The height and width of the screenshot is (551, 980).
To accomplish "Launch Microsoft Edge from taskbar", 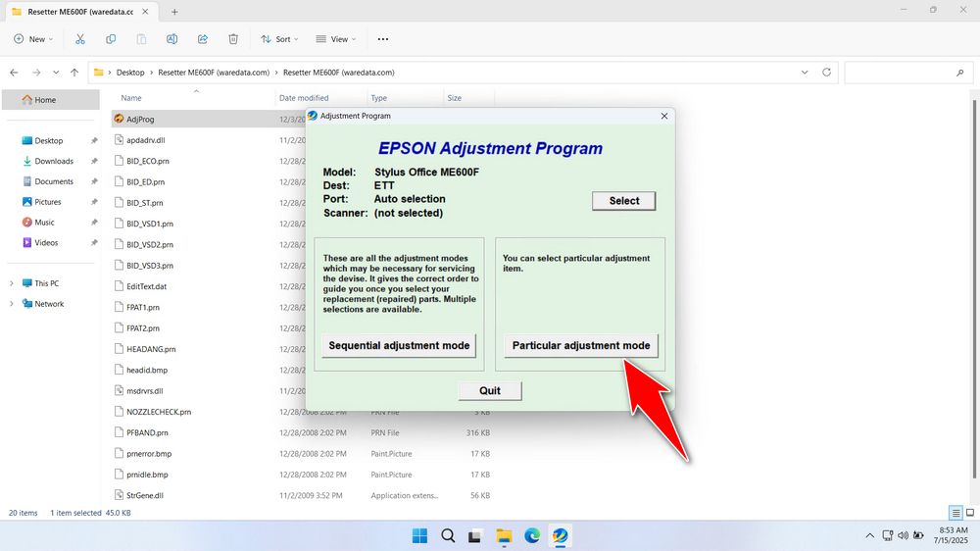I will pyautogui.click(x=532, y=536).
